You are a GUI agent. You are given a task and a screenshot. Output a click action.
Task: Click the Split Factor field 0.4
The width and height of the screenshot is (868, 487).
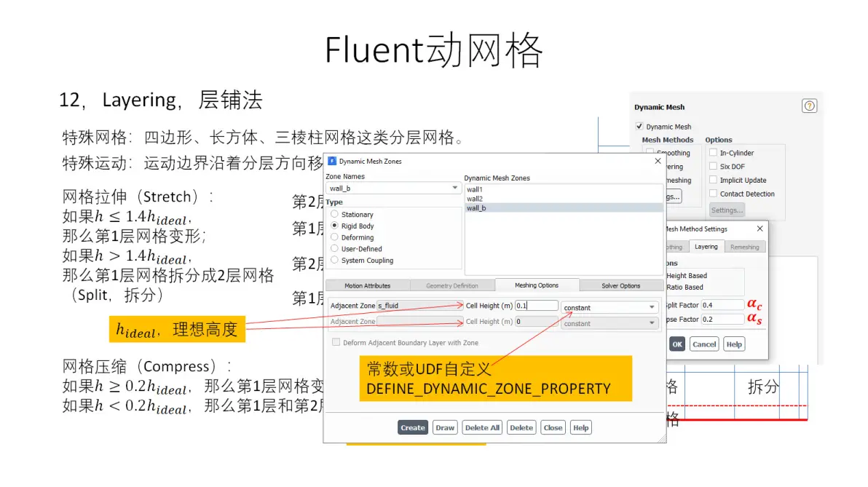point(722,305)
